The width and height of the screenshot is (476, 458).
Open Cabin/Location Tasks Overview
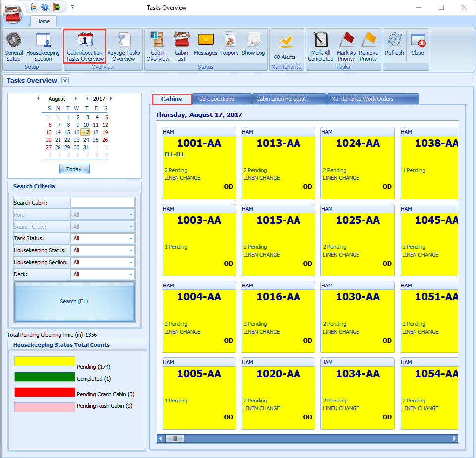pos(85,46)
